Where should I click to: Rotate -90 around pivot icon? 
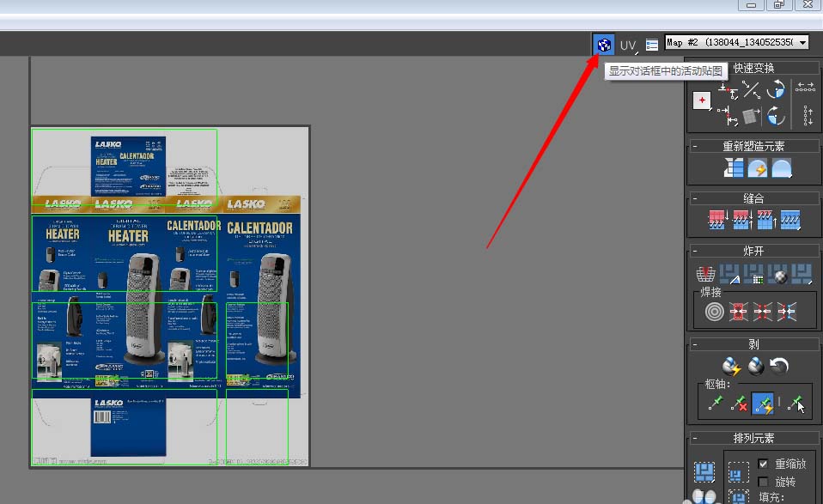tap(776, 116)
